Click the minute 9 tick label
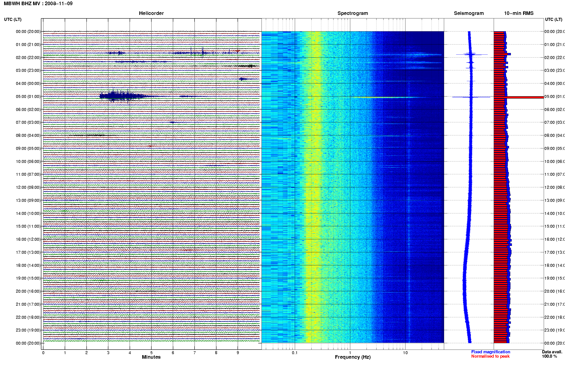 click(x=238, y=353)
